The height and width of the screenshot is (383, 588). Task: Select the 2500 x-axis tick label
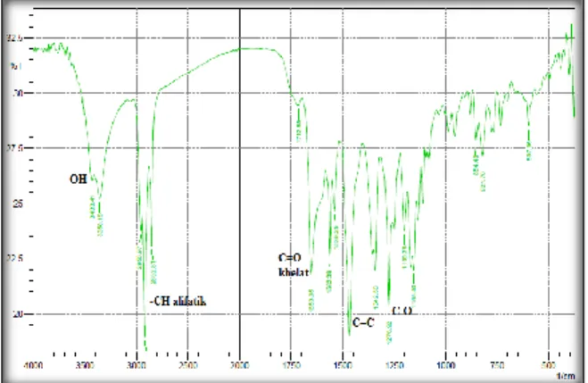[188, 365]
